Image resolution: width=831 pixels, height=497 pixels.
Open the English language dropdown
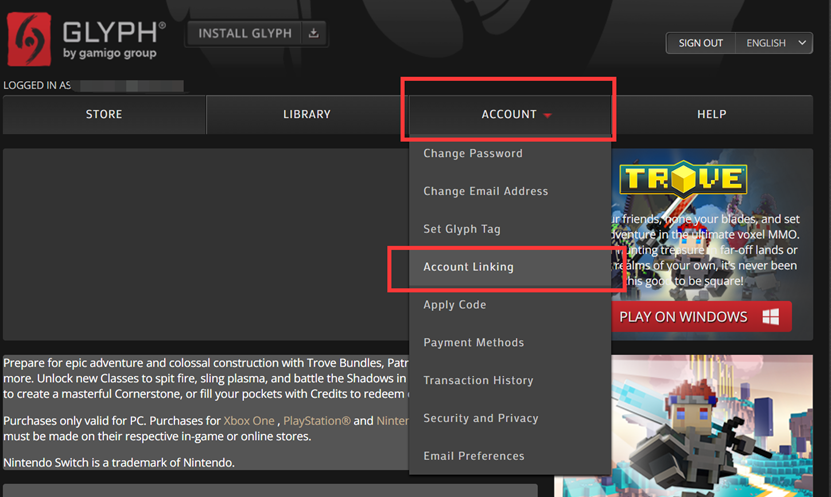(x=774, y=43)
